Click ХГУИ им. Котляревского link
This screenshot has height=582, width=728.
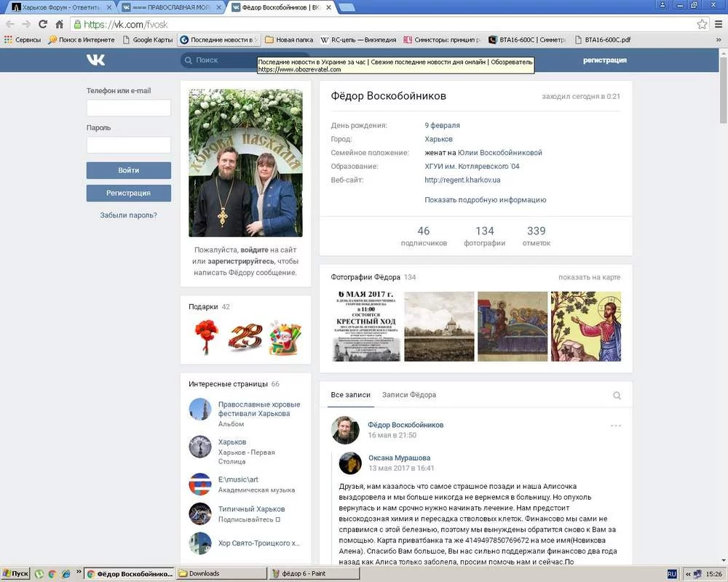pyautogui.click(x=472, y=166)
